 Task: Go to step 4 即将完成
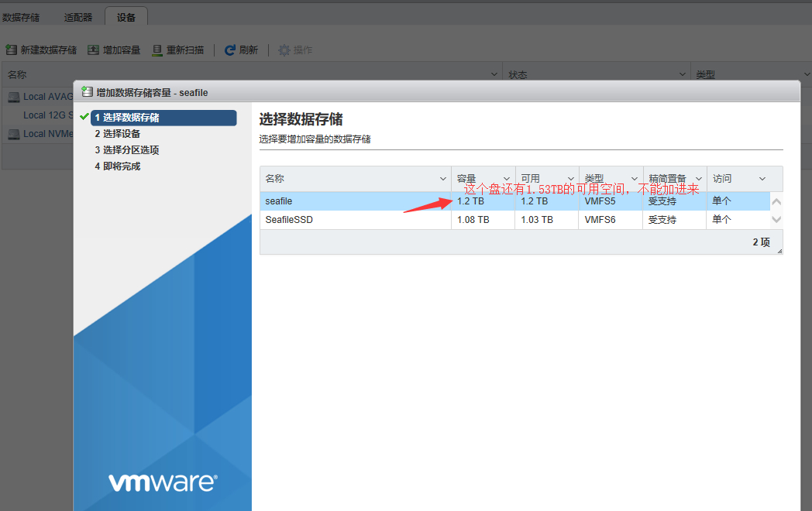(x=118, y=166)
